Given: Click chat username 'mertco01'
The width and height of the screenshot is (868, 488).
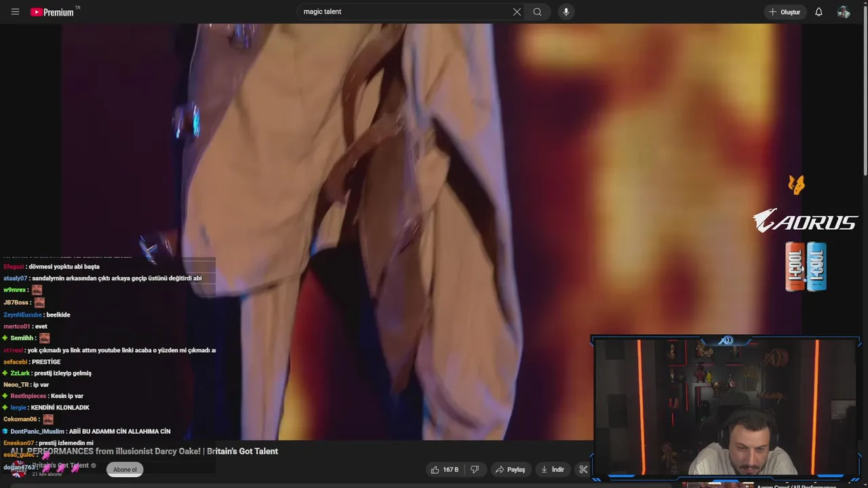Looking at the screenshot, I should (16, 326).
